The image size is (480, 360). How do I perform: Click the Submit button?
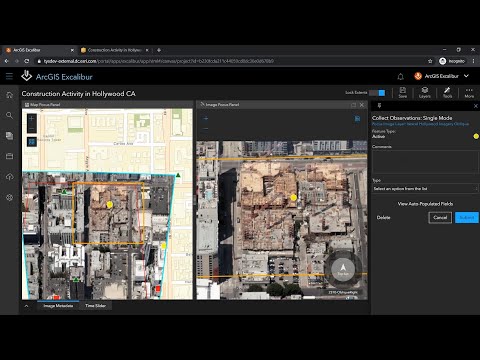pos(467,218)
